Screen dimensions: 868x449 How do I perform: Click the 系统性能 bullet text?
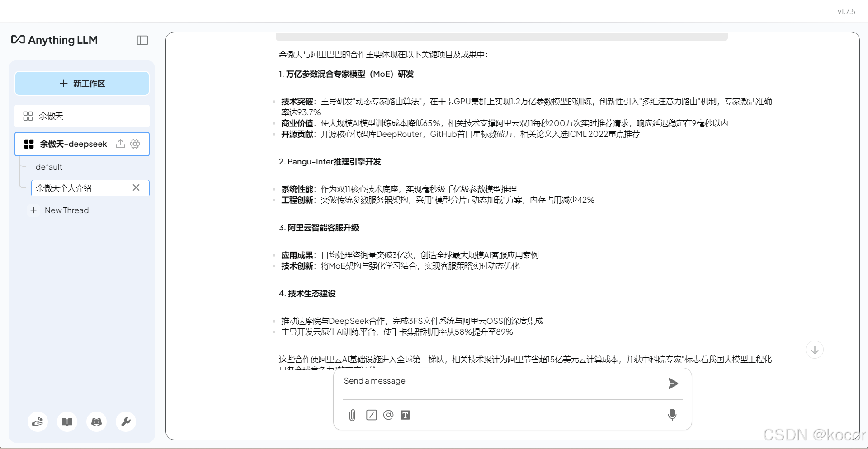point(399,189)
